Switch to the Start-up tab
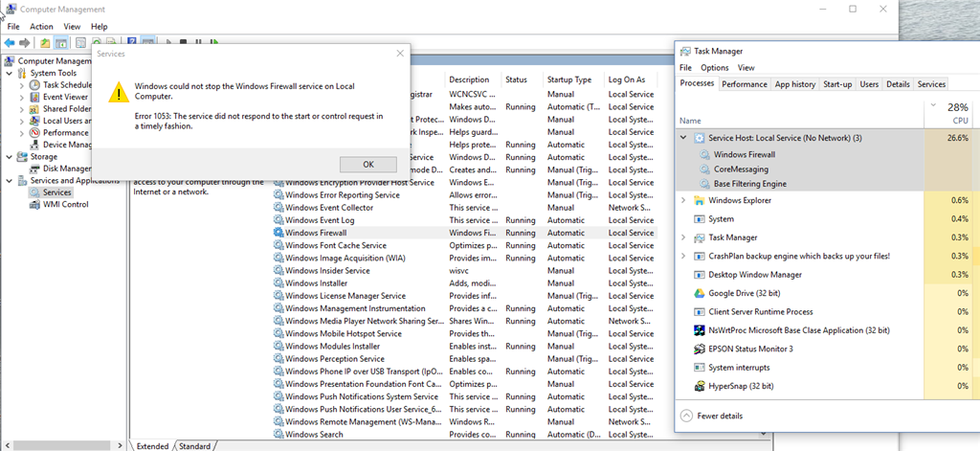This screenshot has height=451, width=980. click(x=837, y=84)
